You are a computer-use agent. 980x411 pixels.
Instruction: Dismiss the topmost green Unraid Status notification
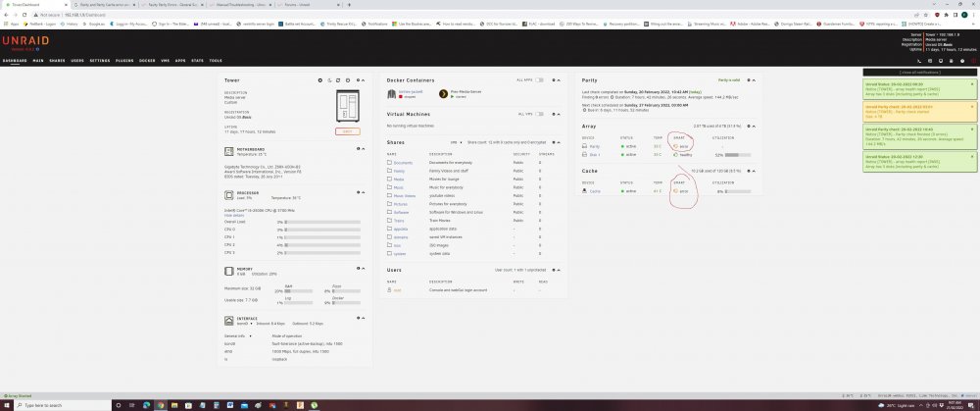tap(972, 83)
